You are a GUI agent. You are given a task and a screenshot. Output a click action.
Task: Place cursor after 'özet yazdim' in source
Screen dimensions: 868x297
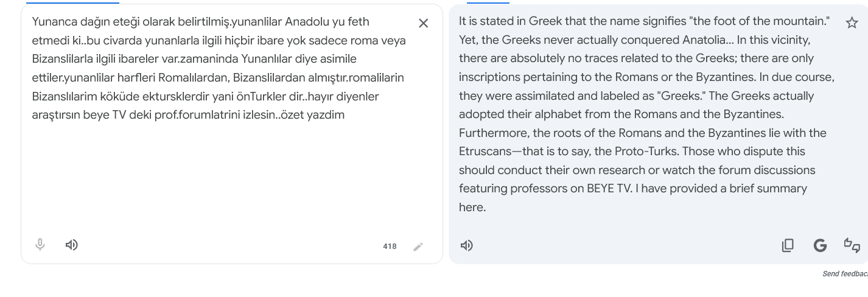[345, 114]
